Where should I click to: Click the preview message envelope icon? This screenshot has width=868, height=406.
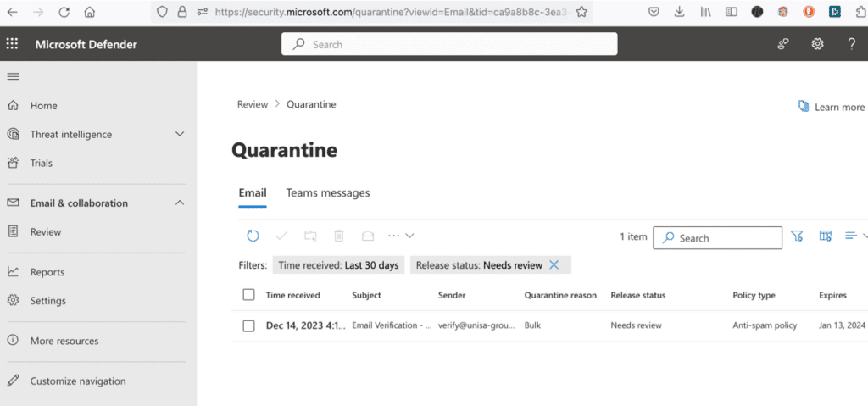(x=367, y=236)
